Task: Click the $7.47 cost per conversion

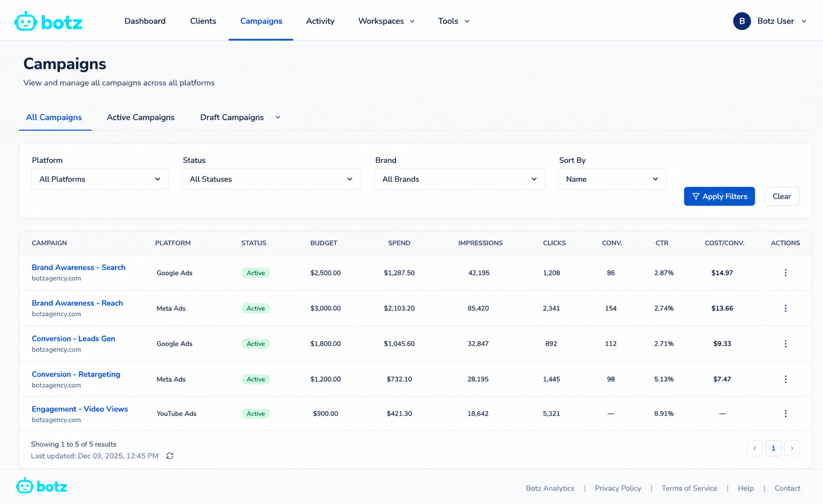Action: click(x=722, y=379)
